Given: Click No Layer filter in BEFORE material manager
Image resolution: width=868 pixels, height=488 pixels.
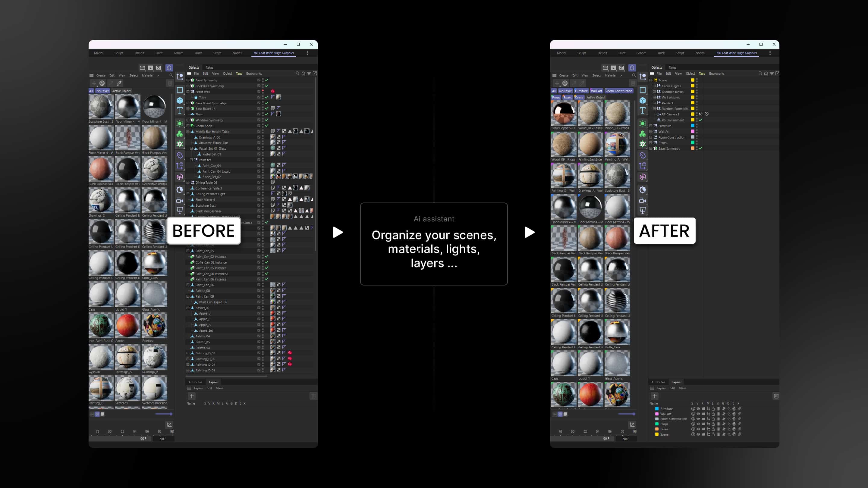Looking at the screenshot, I should pos(102,91).
